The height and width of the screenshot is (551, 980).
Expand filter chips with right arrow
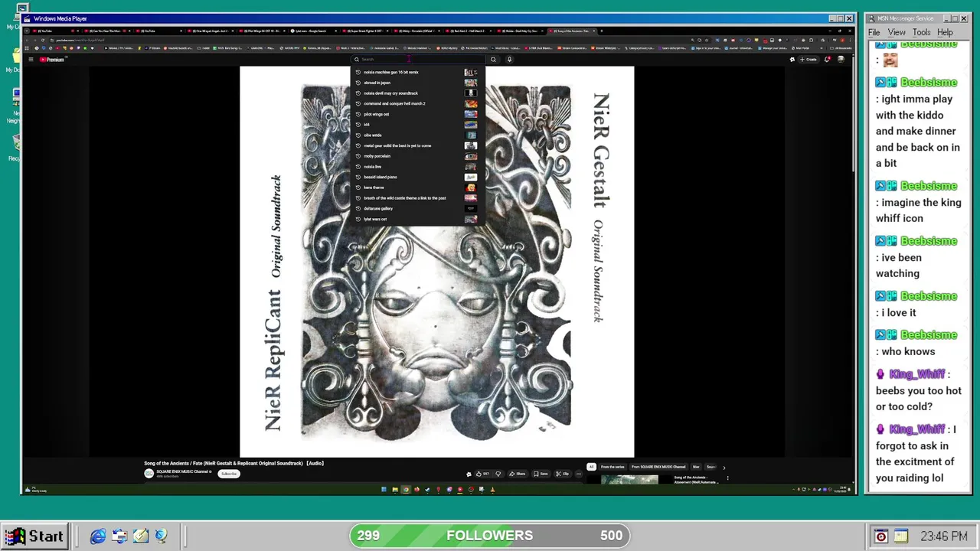coord(724,467)
